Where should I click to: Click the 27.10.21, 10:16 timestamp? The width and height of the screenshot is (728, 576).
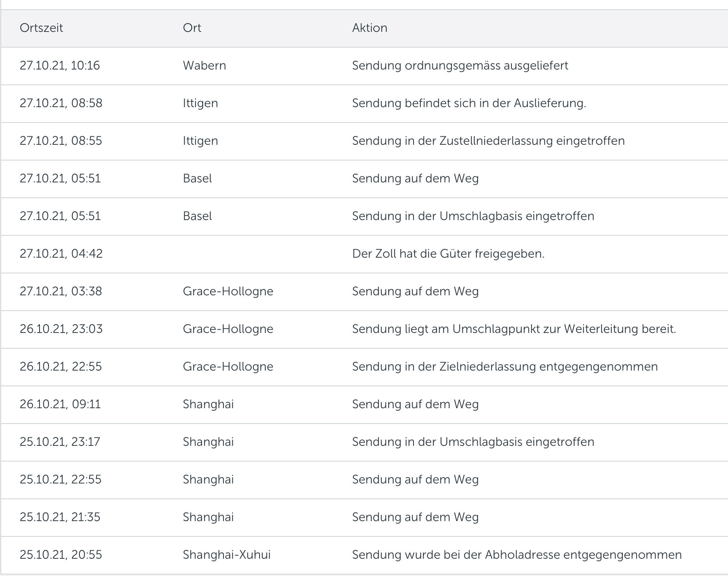pyautogui.click(x=60, y=66)
